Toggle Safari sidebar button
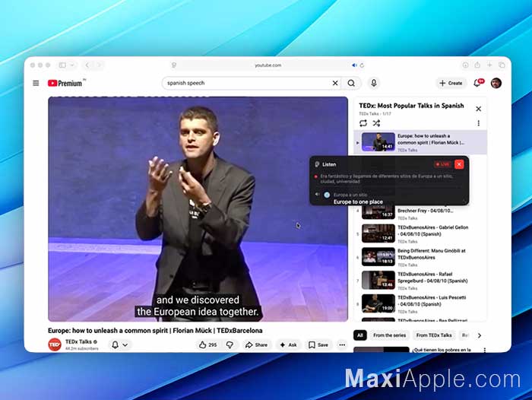 click(62, 65)
